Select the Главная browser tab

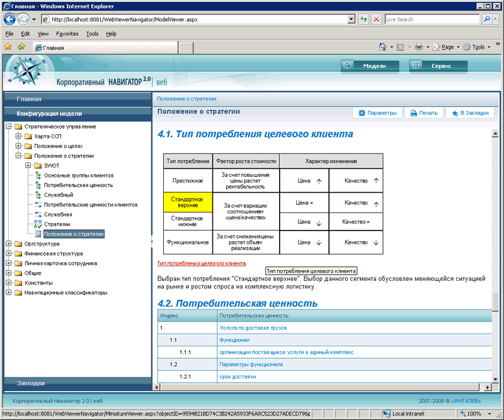(105, 48)
